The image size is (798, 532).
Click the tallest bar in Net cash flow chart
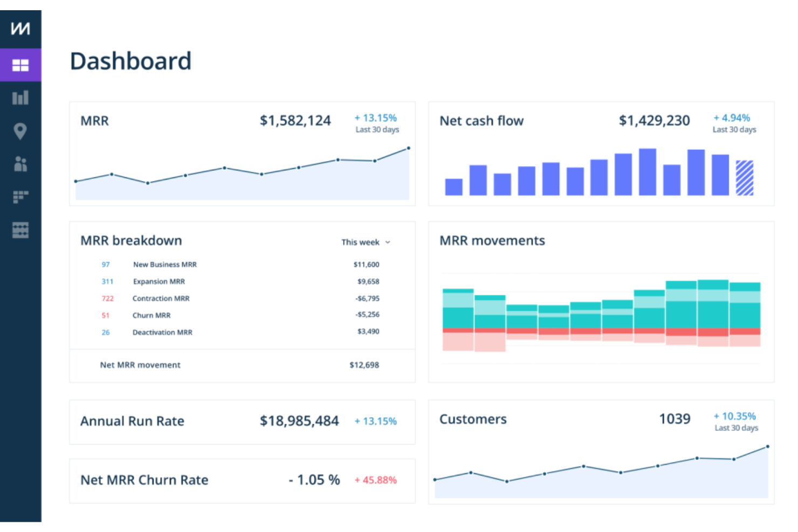[648, 171]
